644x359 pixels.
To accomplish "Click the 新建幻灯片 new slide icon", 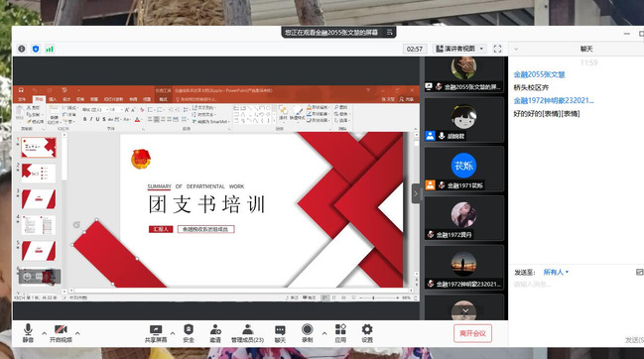I will tap(54, 114).
